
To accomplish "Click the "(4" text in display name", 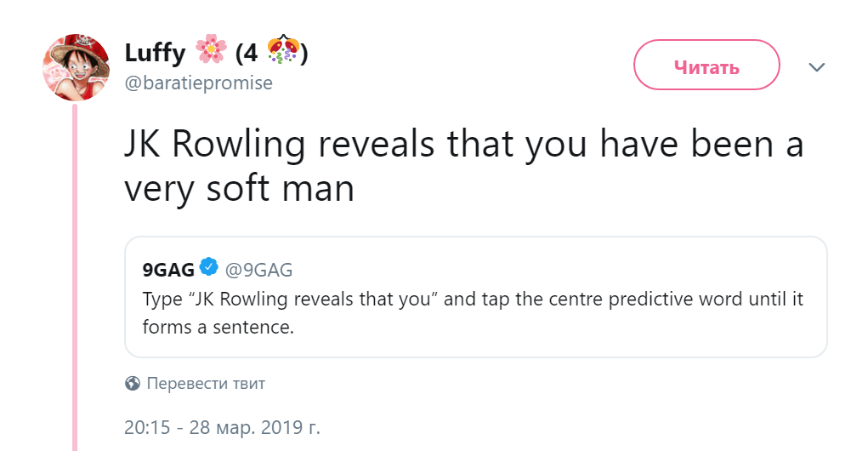I will [247, 54].
